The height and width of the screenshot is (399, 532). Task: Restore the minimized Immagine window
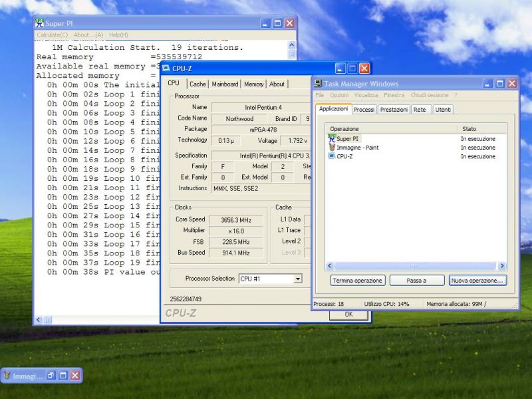click(51, 375)
